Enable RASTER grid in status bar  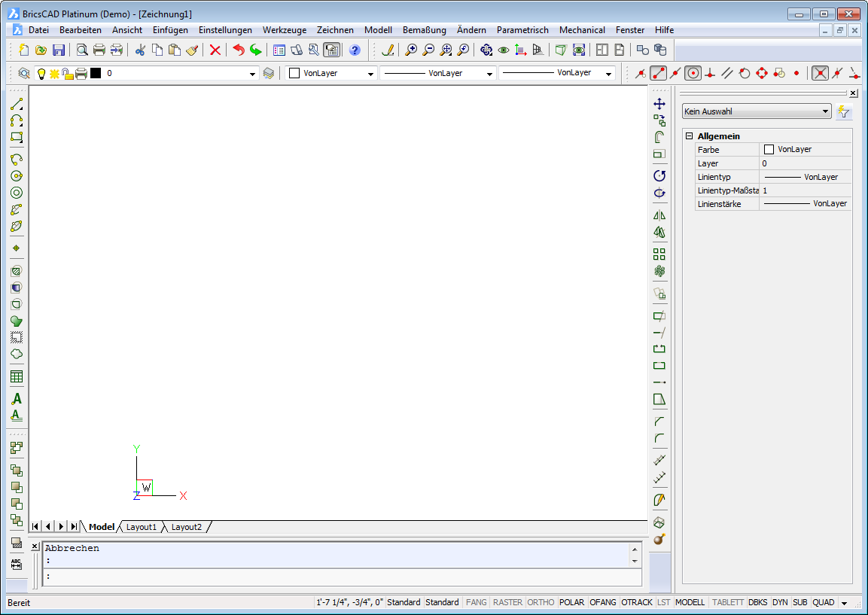[507, 602]
